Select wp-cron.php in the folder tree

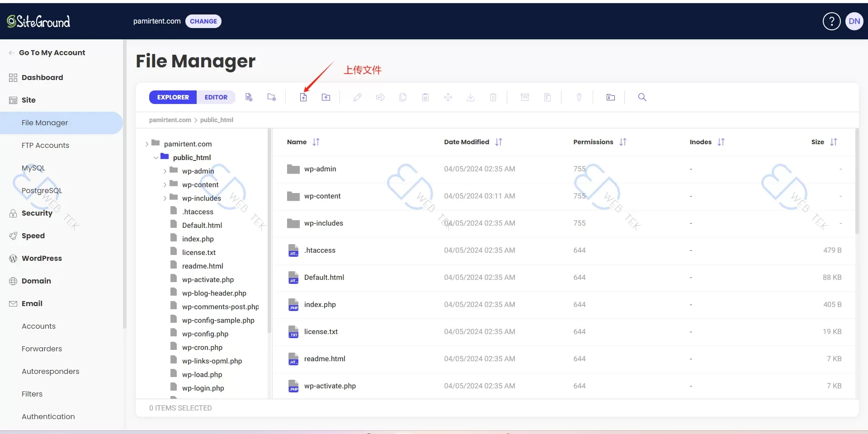click(x=202, y=347)
